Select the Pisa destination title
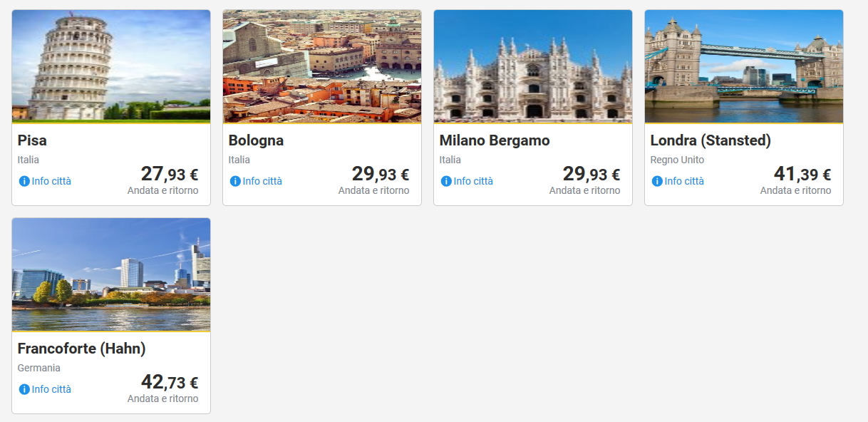The width and height of the screenshot is (868, 422). click(x=32, y=140)
